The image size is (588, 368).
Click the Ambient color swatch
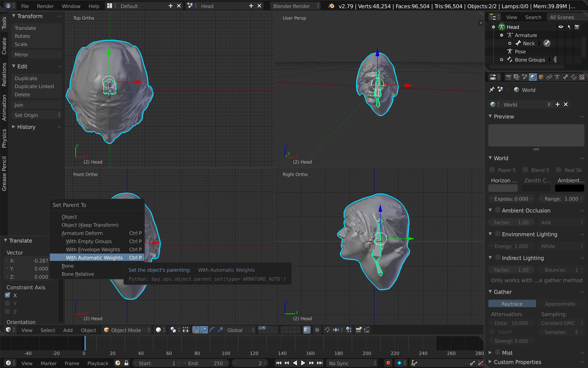[570, 188]
